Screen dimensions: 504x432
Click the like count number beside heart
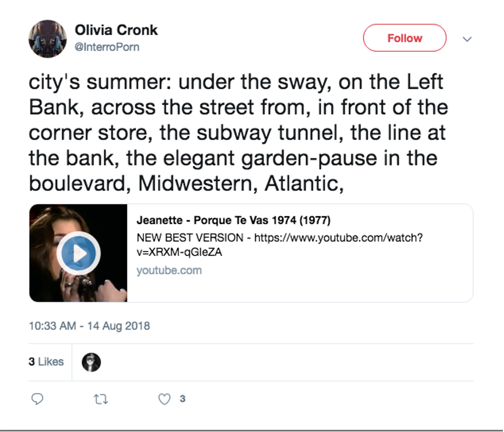(183, 399)
